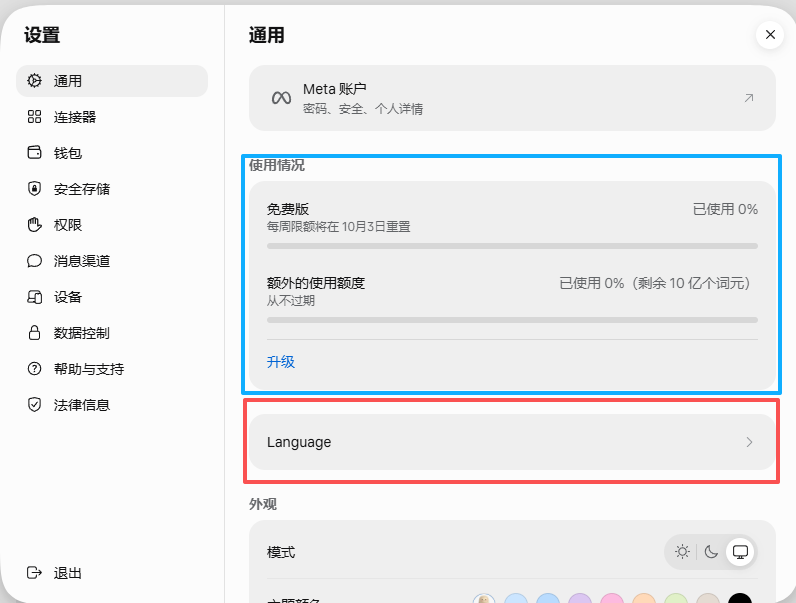796x603 pixels.
Task: Close the settings dialog with X
Action: pyautogui.click(x=770, y=35)
